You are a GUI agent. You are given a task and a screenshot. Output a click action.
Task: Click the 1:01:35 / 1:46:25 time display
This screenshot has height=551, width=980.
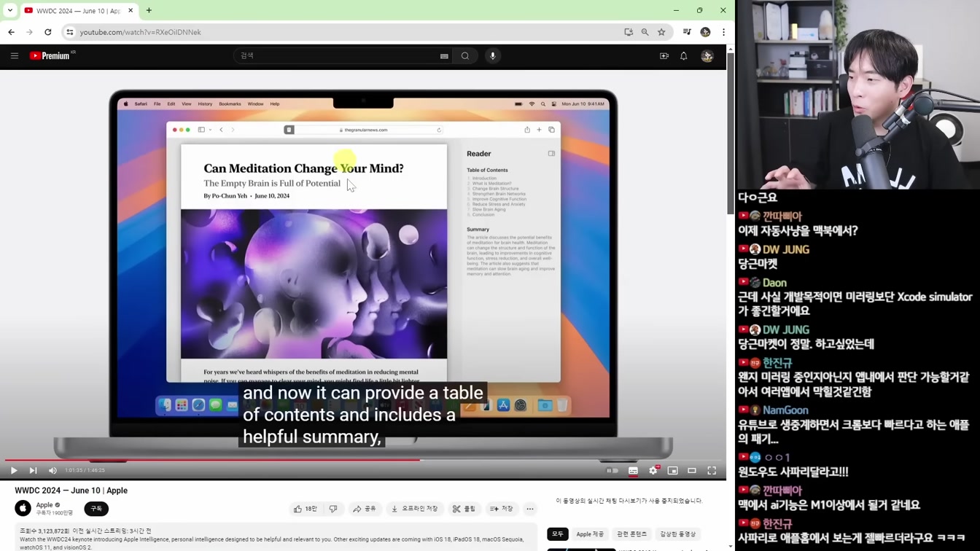(x=85, y=471)
